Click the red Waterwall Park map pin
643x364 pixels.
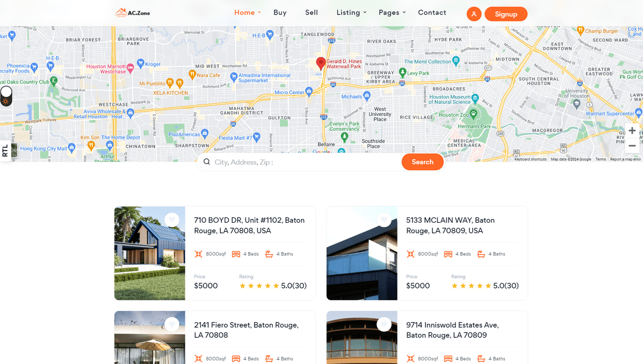321,64
